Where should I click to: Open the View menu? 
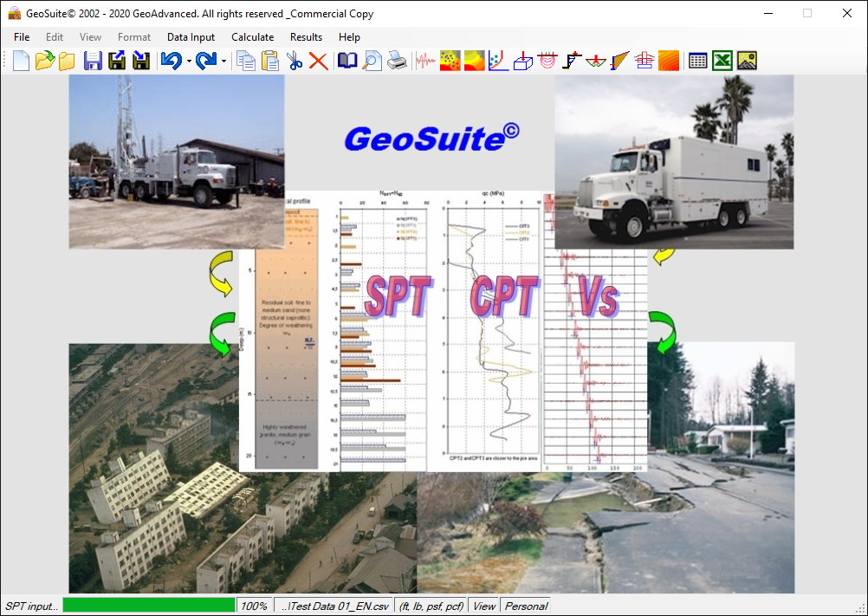point(90,37)
